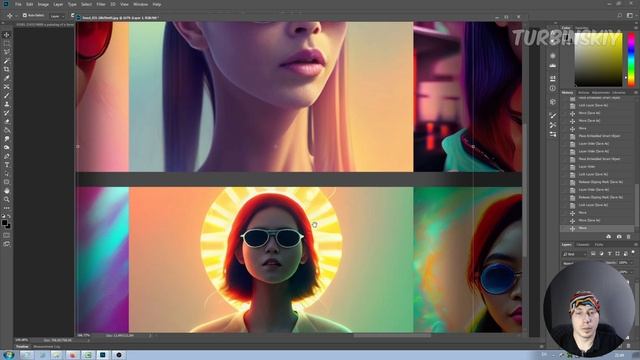Select the Move tool in the toolbox
This screenshot has height=360, width=640.
click(x=7, y=35)
